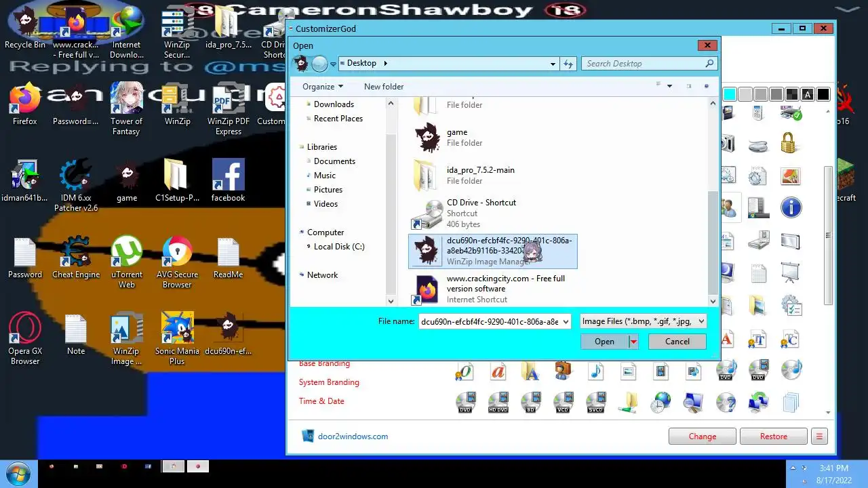Launch Sonic Mania Plus desktop icon
Screen dimensions: 868x488
coord(177,339)
